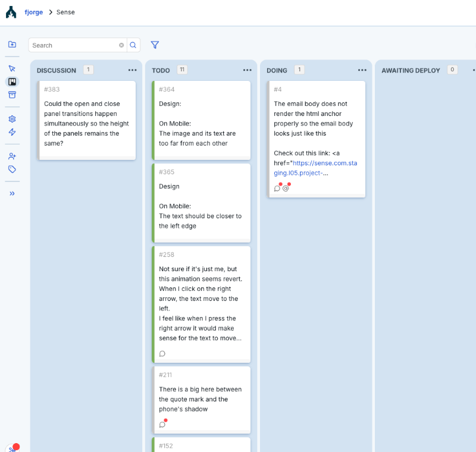476x452 pixels.
Task: Open the tags sidebar icon
Action: [x=12, y=169]
